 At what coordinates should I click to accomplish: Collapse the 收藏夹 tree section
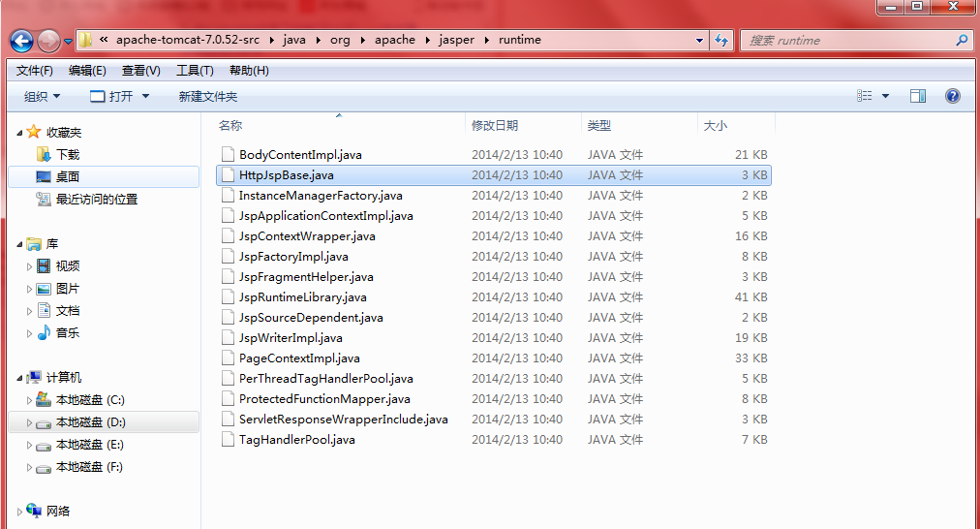click(x=19, y=133)
